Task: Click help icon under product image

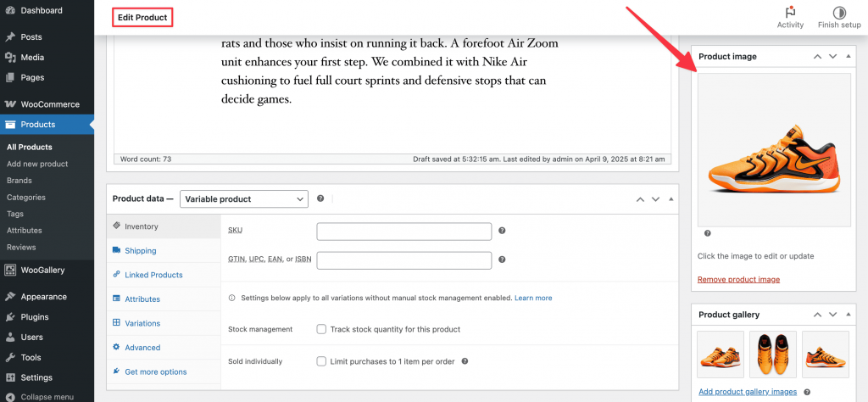Action: (x=707, y=233)
